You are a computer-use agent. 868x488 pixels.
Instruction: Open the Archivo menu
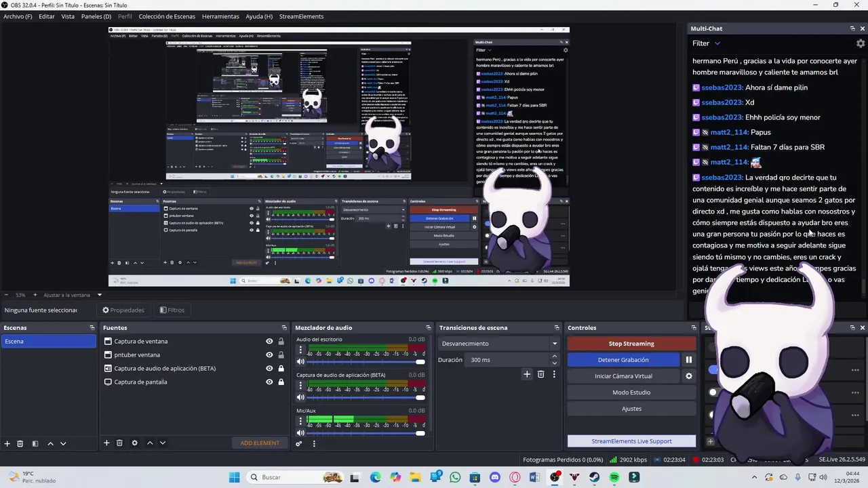tap(18, 16)
